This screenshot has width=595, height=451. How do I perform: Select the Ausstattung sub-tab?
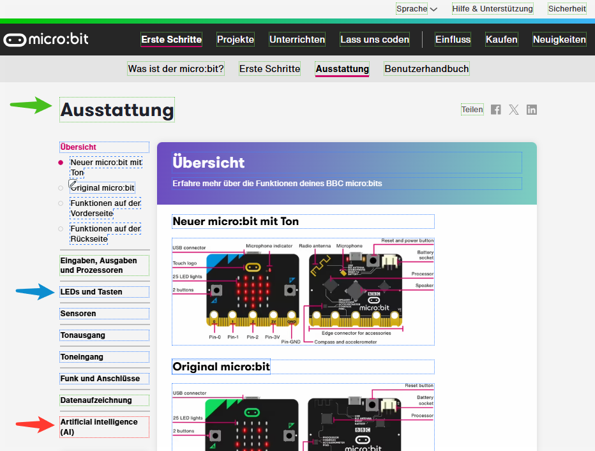pos(342,69)
